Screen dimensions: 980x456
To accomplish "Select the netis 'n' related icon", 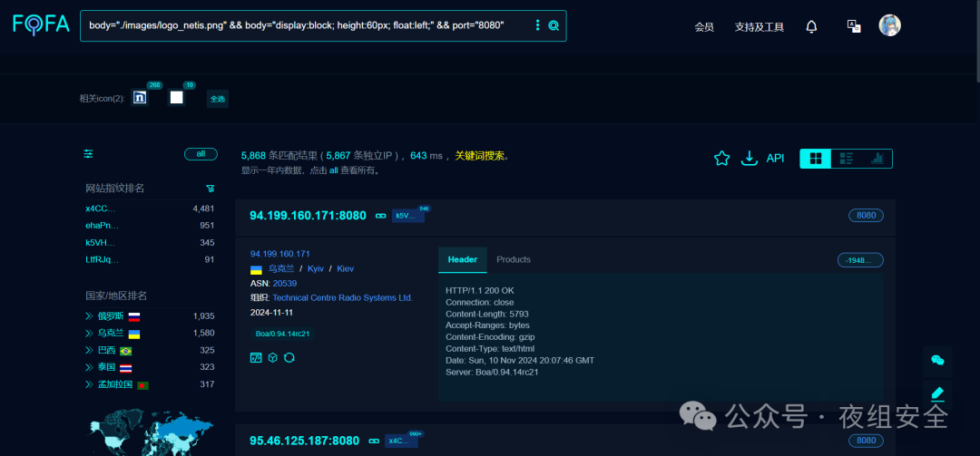I will (x=141, y=98).
